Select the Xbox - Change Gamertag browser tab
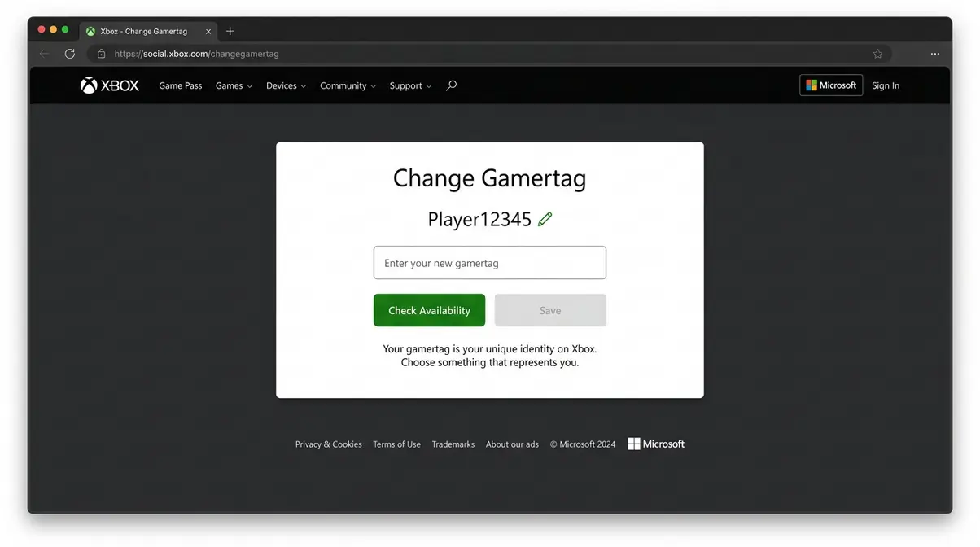Image resolution: width=980 pixels, height=547 pixels. coord(148,31)
